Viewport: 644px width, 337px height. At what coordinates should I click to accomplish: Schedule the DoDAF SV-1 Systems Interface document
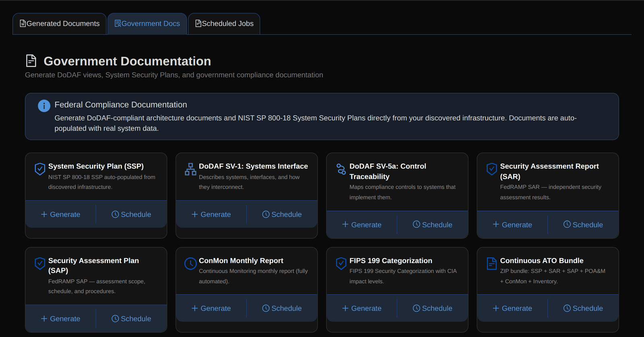282,214
